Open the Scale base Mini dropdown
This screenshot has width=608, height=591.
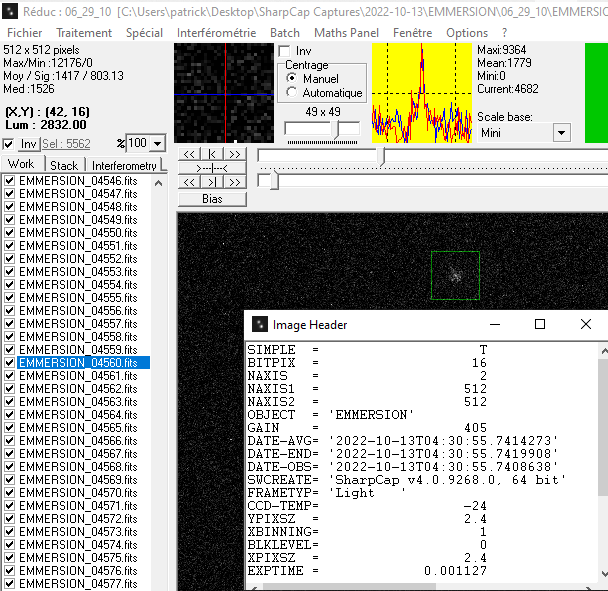click(561, 133)
